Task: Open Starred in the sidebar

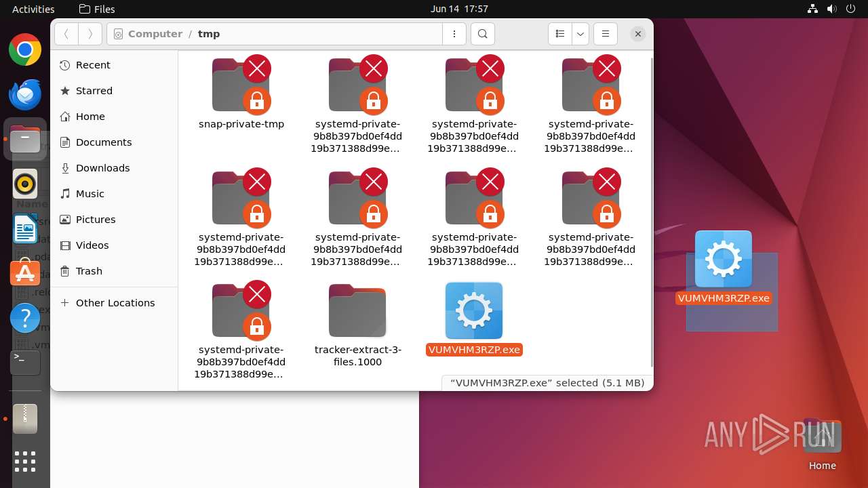Action: (114, 91)
